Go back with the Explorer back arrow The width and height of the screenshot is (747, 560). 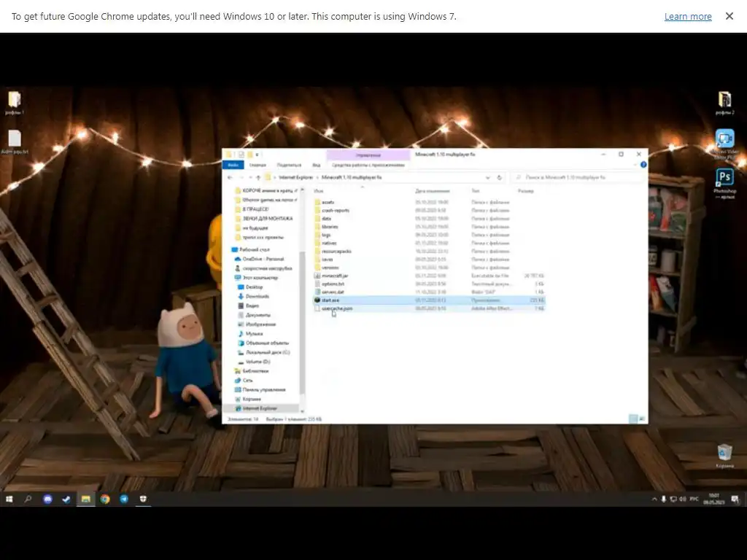pyautogui.click(x=230, y=177)
